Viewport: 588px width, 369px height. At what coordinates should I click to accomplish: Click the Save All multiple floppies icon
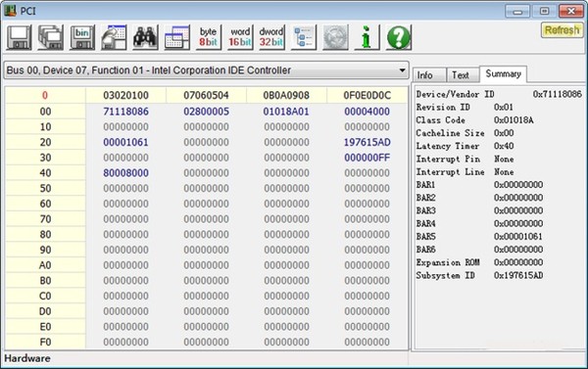point(50,37)
